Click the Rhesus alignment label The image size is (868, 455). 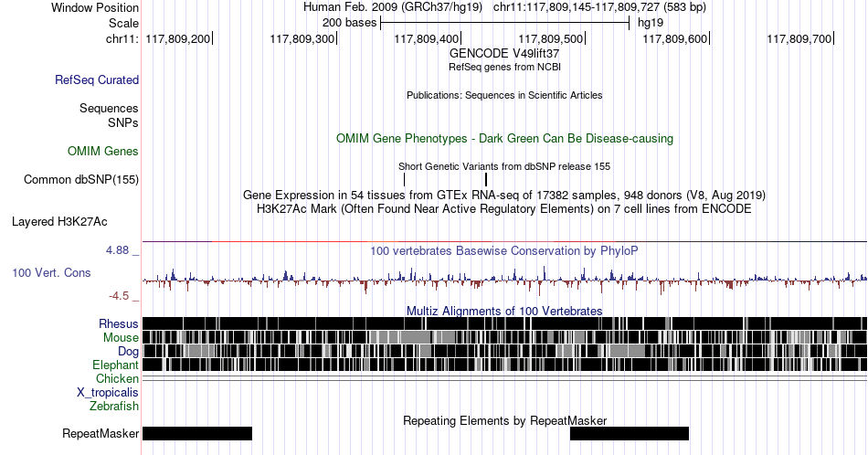[x=119, y=323]
